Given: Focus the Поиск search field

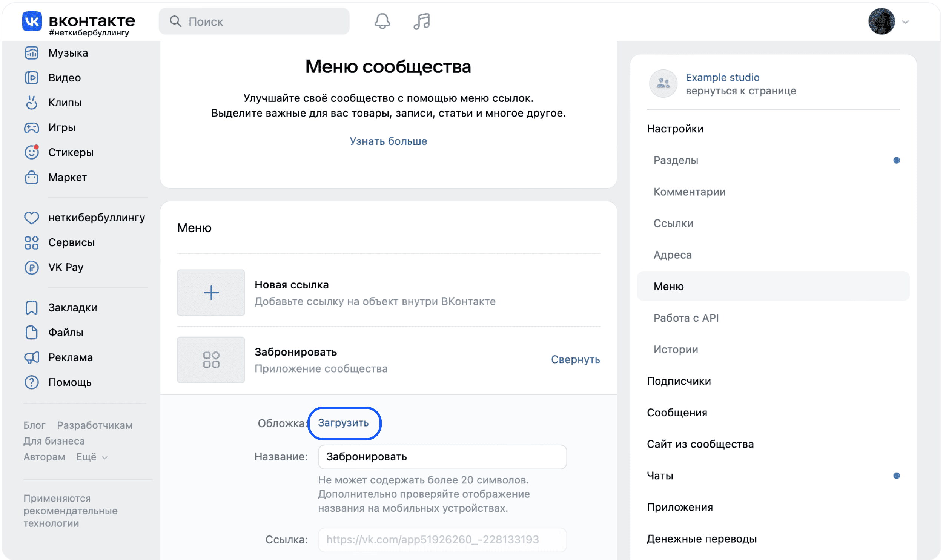Looking at the screenshot, I should [x=254, y=21].
